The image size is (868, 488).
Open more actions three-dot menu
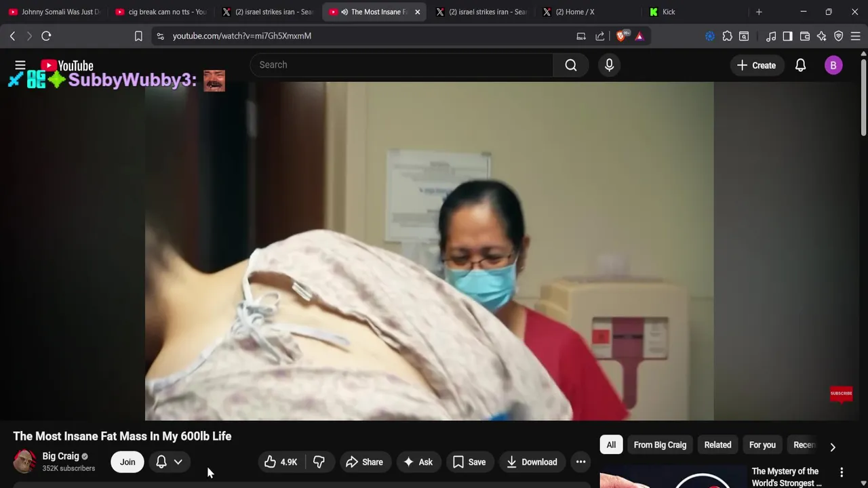pyautogui.click(x=580, y=462)
